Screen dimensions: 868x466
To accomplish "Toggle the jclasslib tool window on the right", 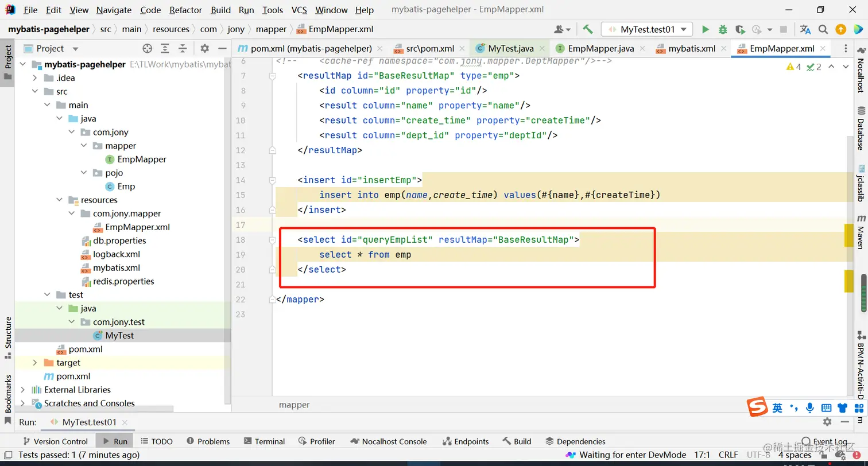I will tap(861, 183).
